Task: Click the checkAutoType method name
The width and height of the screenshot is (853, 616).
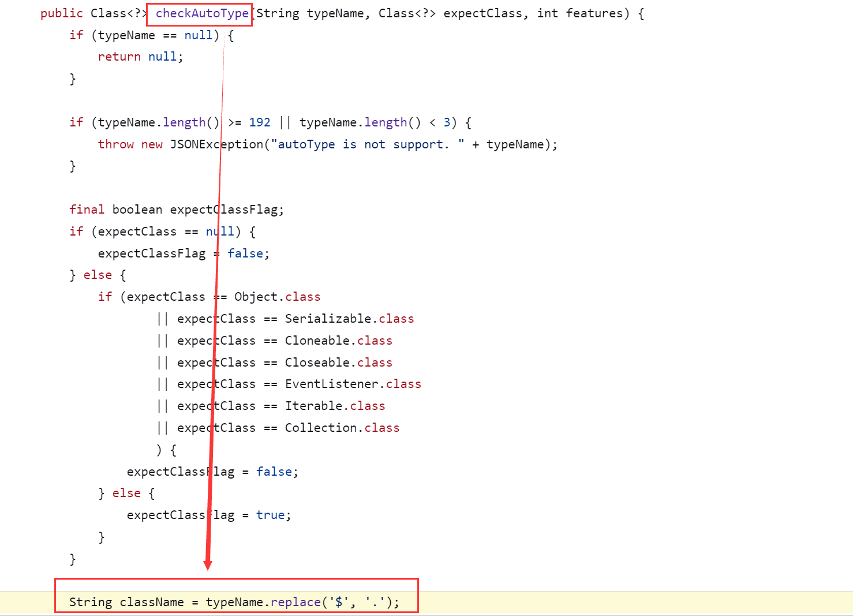Action: [x=202, y=13]
